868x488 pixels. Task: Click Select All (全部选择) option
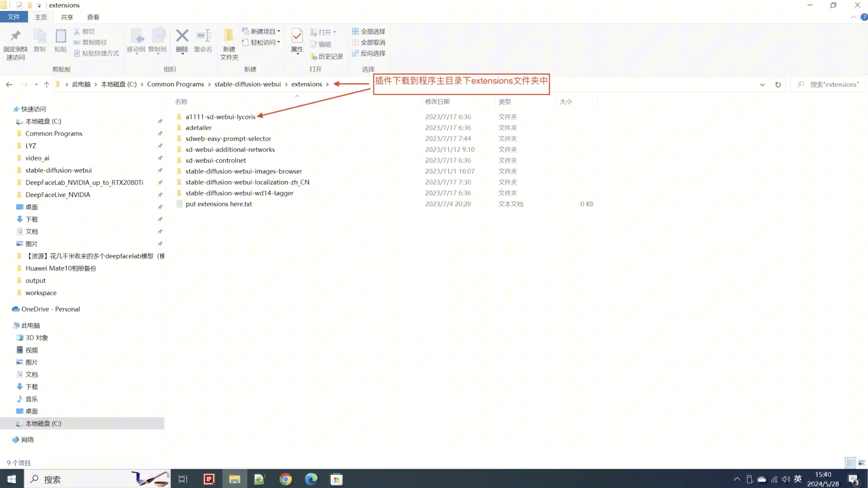point(369,31)
